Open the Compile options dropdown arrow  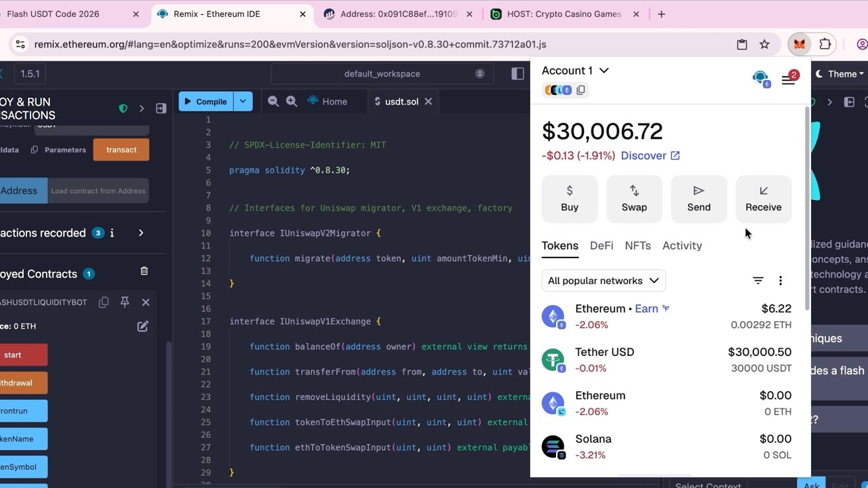coord(243,102)
